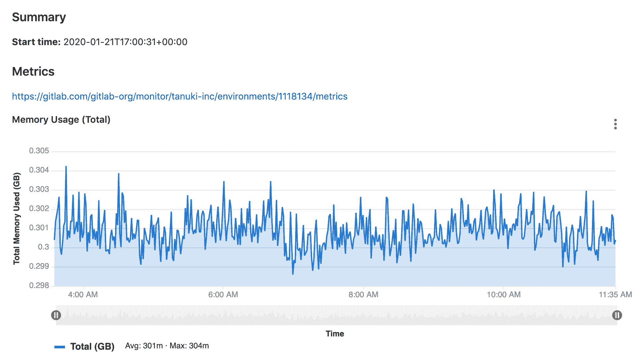
Task: Click the 8:00 AM label on the time axis
Action: tap(363, 294)
